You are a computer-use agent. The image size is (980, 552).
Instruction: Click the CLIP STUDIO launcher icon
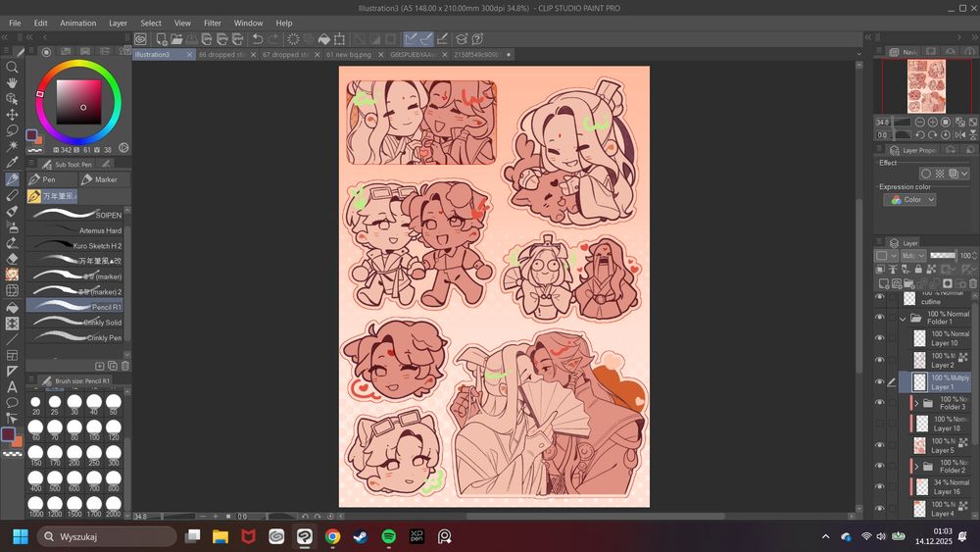[x=140, y=39]
